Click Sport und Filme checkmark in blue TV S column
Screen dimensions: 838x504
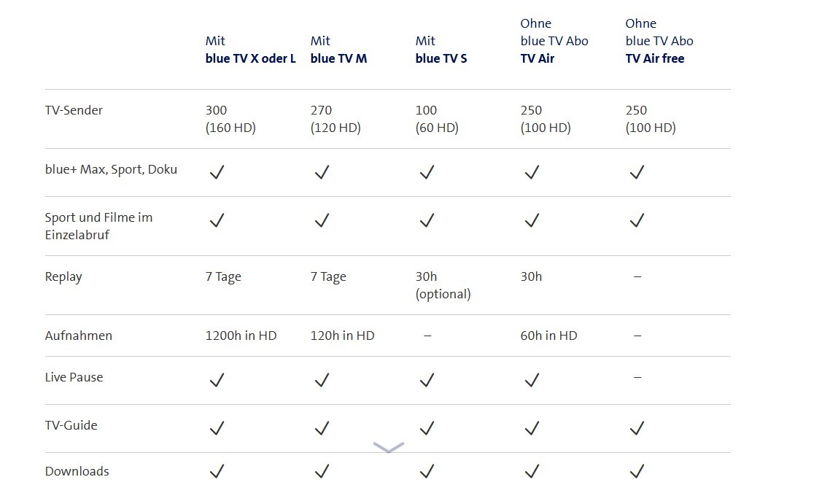pyautogui.click(x=427, y=220)
